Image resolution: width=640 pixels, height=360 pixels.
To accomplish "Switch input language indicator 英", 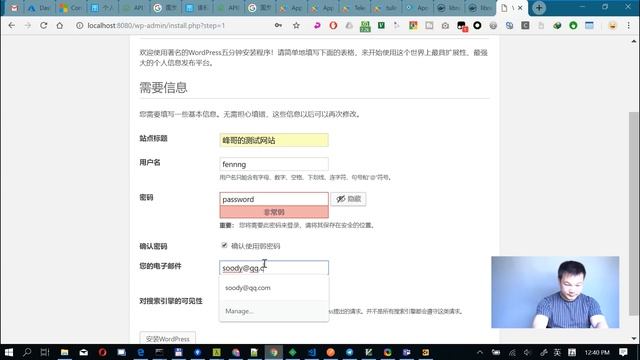I will coord(557,352).
